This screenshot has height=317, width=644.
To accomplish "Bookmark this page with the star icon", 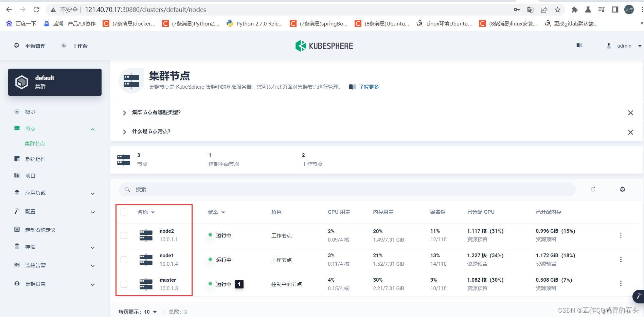I will (x=557, y=10).
